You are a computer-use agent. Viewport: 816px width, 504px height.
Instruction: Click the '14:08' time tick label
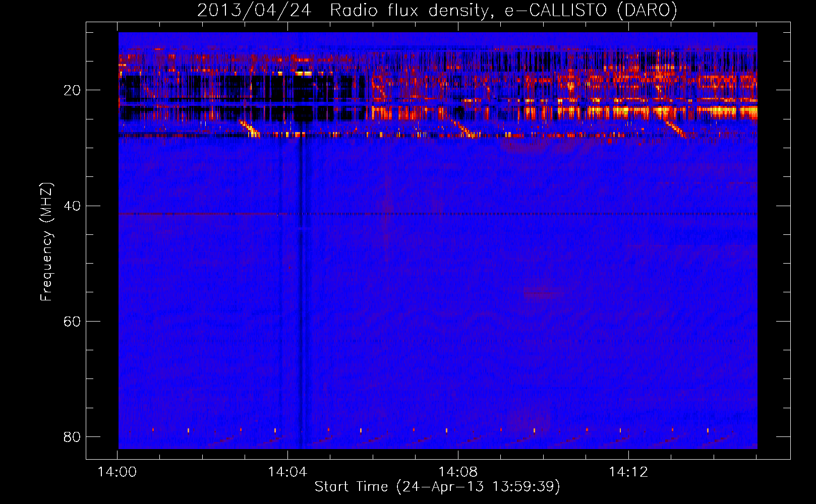click(x=458, y=472)
